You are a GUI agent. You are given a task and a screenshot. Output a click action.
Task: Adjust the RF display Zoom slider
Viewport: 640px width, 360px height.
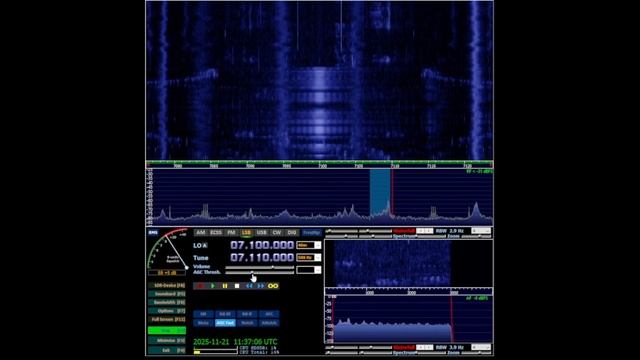[476, 236]
